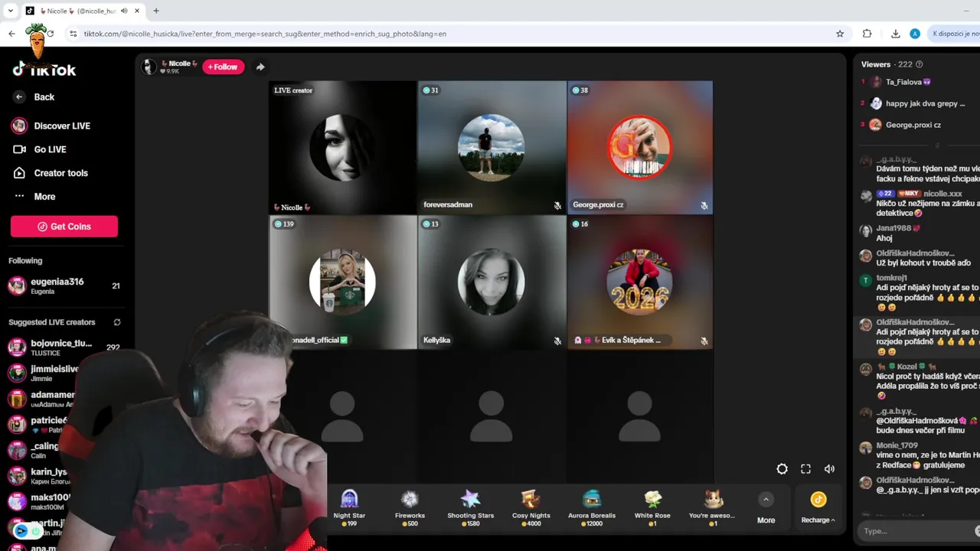Send Aurora Borealis gift
Screen dimensions: 980x551
(592, 508)
